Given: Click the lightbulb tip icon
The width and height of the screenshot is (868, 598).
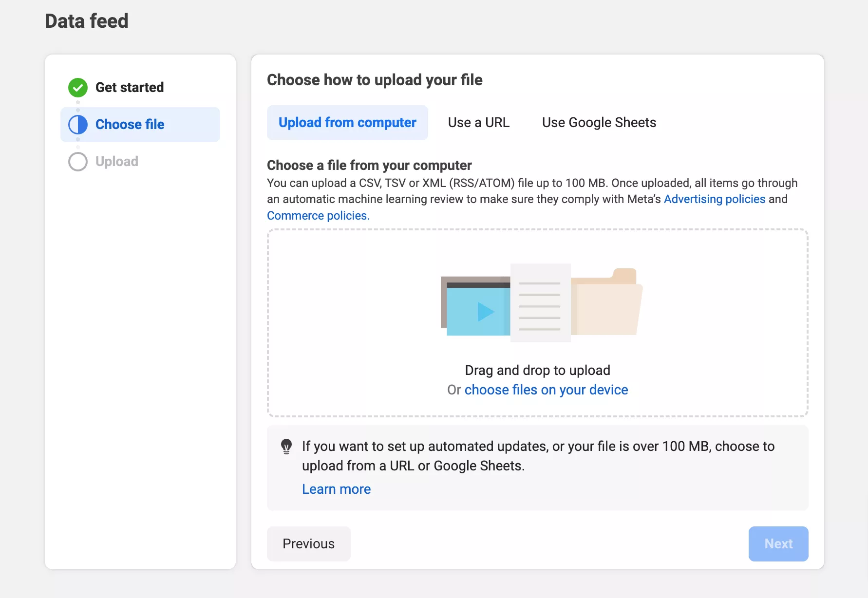Looking at the screenshot, I should point(286,447).
